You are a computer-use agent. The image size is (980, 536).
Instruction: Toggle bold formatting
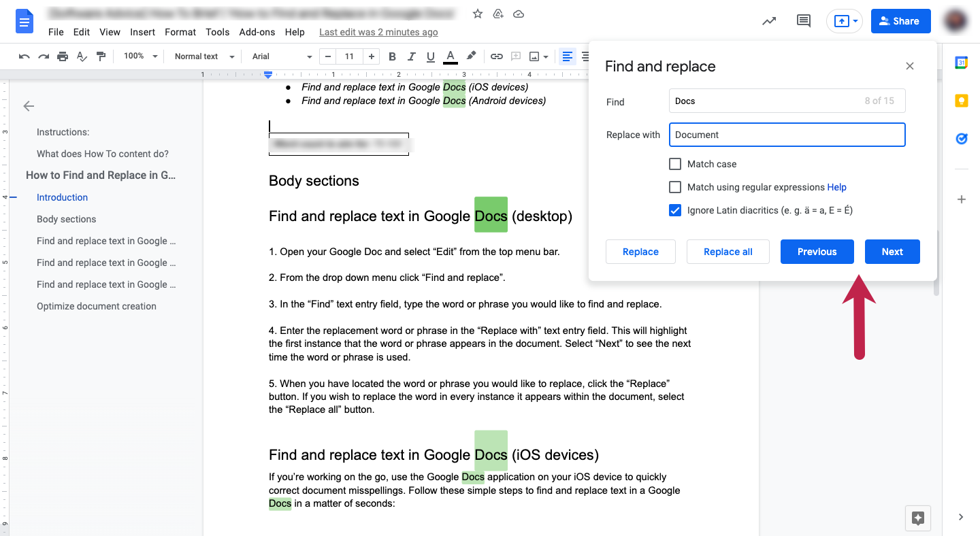(x=392, y=56)
